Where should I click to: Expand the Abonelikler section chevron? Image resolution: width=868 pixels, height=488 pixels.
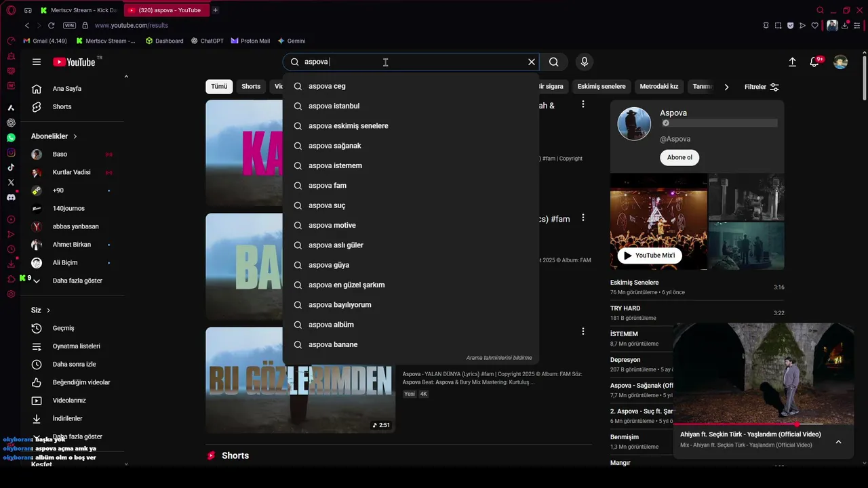[75, 136]
